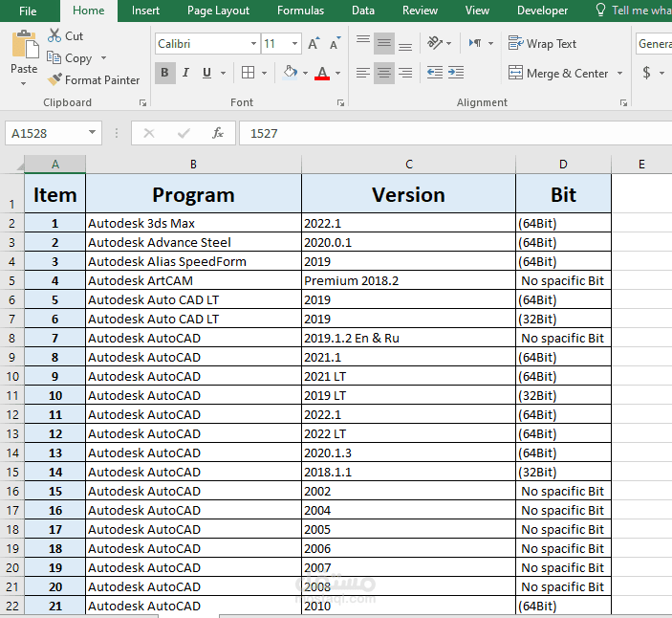Open the File tab
Viewport: 672px width, 618px height.
click(28, 11)
